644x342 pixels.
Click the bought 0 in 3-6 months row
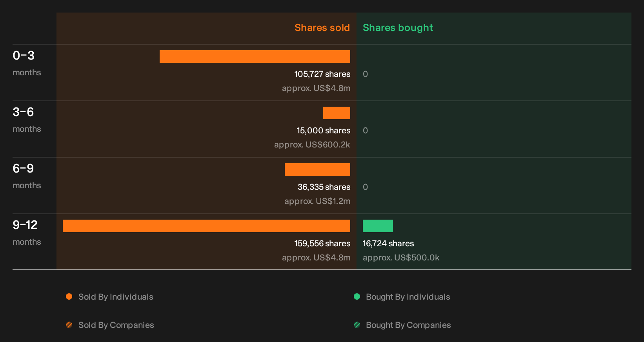click(x=365, y=131)
